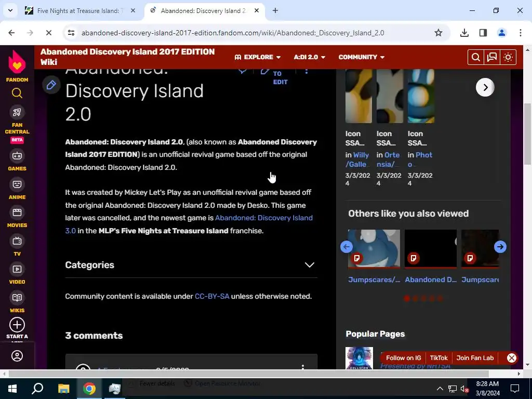Click the TikTok button

pyautogui.click(x=438, y=358)
